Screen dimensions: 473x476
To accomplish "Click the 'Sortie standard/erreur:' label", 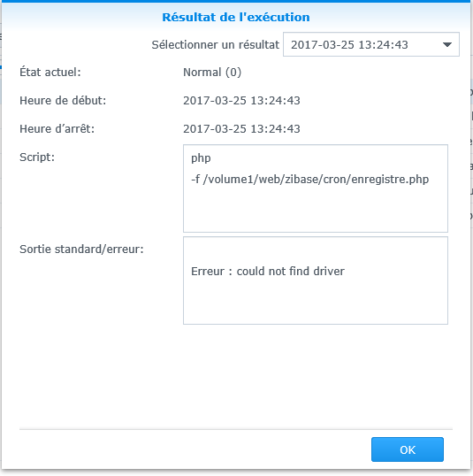I will click(x=81, y=249).
